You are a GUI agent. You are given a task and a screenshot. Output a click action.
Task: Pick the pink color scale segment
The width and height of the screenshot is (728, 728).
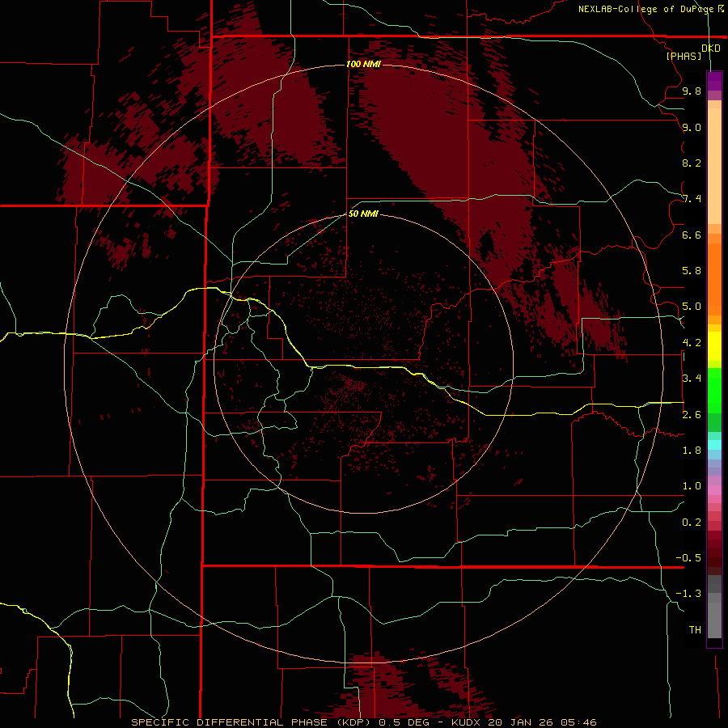(x=714, y=490)
